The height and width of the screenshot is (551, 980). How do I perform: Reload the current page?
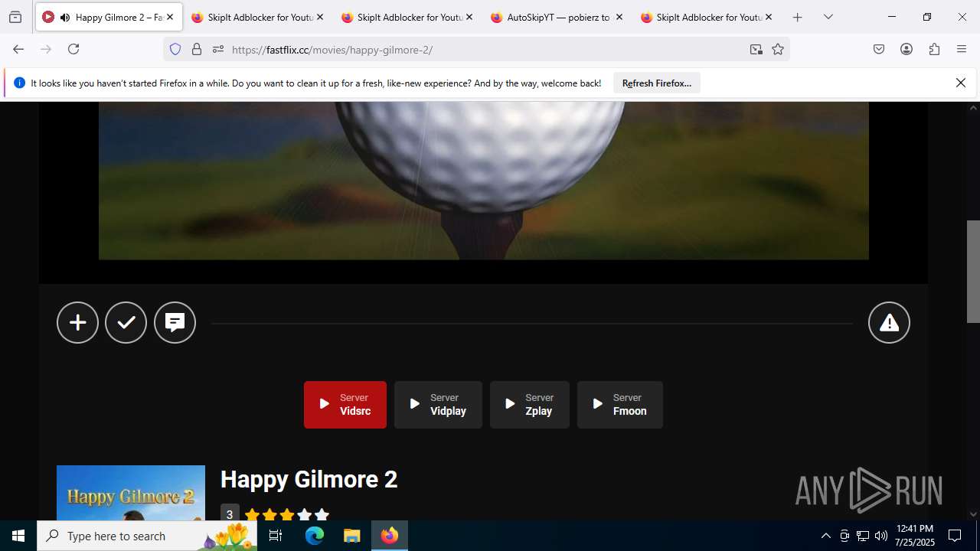73,49
